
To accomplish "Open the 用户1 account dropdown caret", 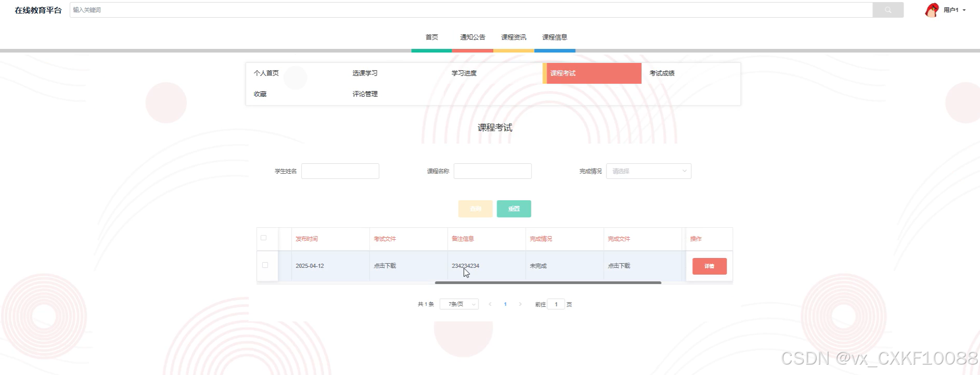I will [x=964, y=10].
